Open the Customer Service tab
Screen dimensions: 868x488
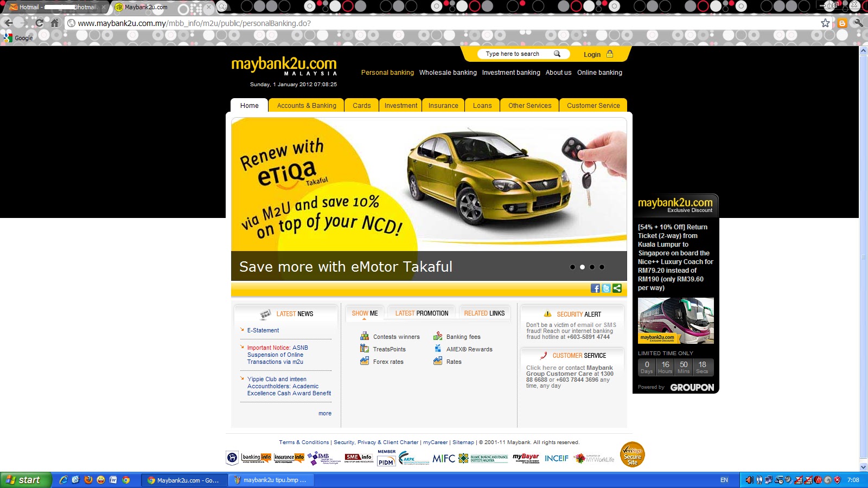click(x=593, y=105)
